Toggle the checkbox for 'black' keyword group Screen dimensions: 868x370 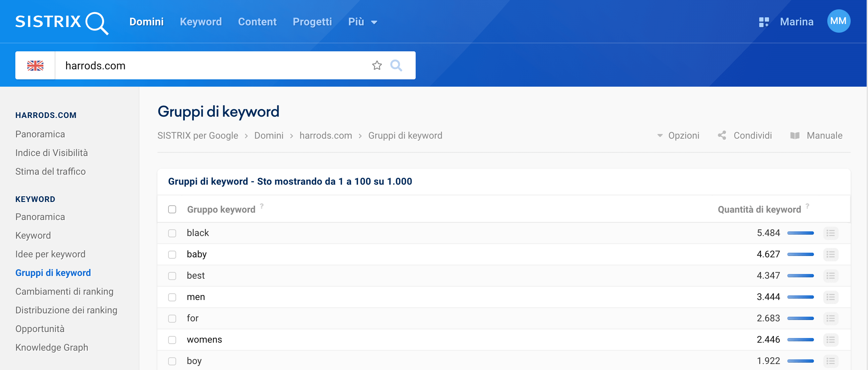point(171,233)
